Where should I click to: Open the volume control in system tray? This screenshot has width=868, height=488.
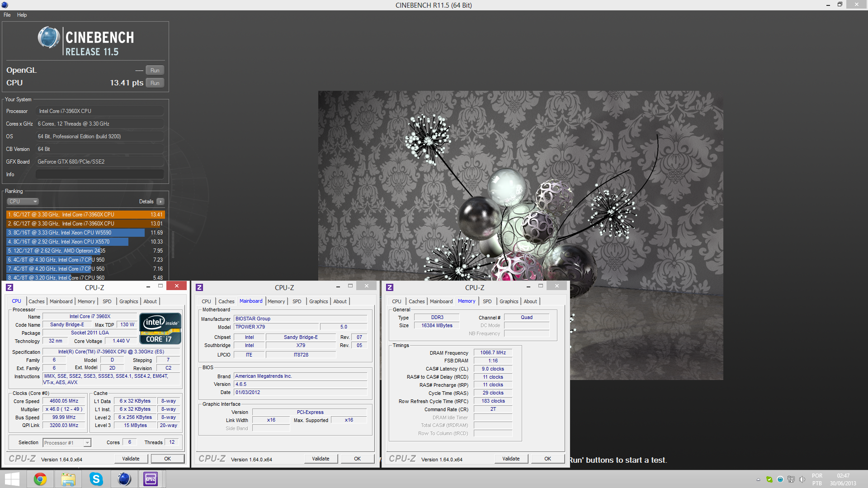[x=802, y=479]
